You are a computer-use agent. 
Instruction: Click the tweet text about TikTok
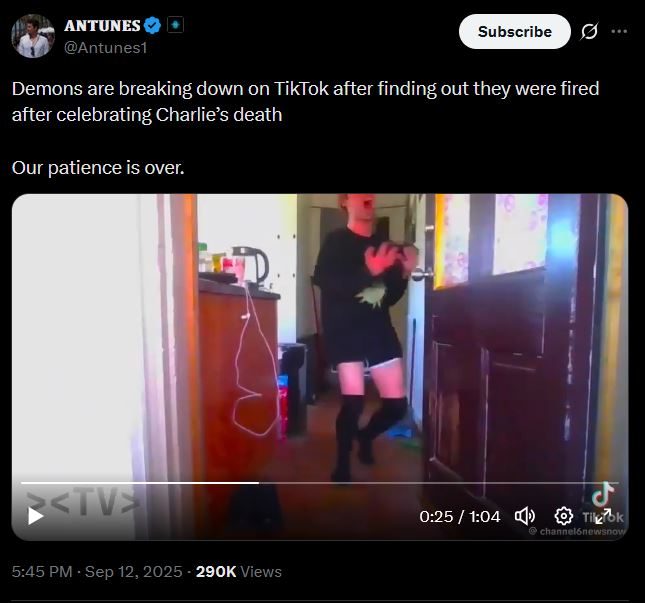click(x=305, y=102)
